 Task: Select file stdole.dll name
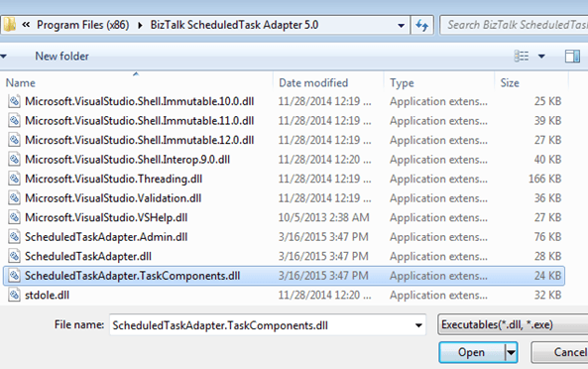click(x=48, y=296)
